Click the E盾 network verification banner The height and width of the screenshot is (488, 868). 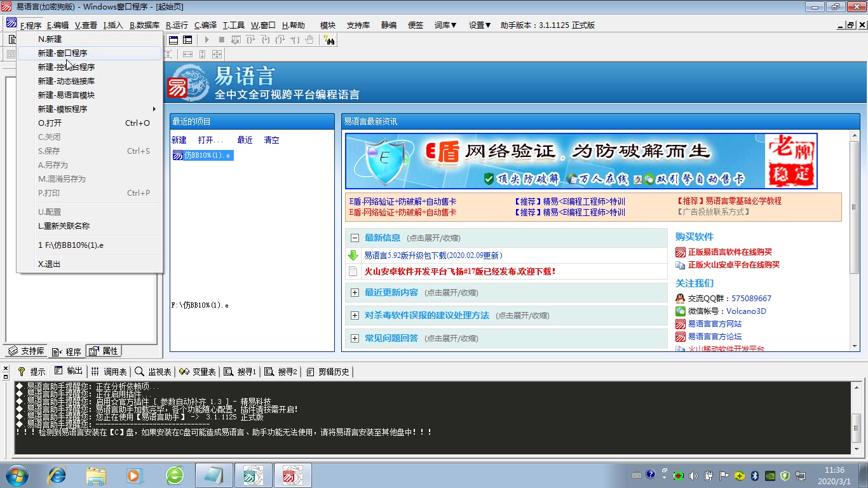point(581,161)
